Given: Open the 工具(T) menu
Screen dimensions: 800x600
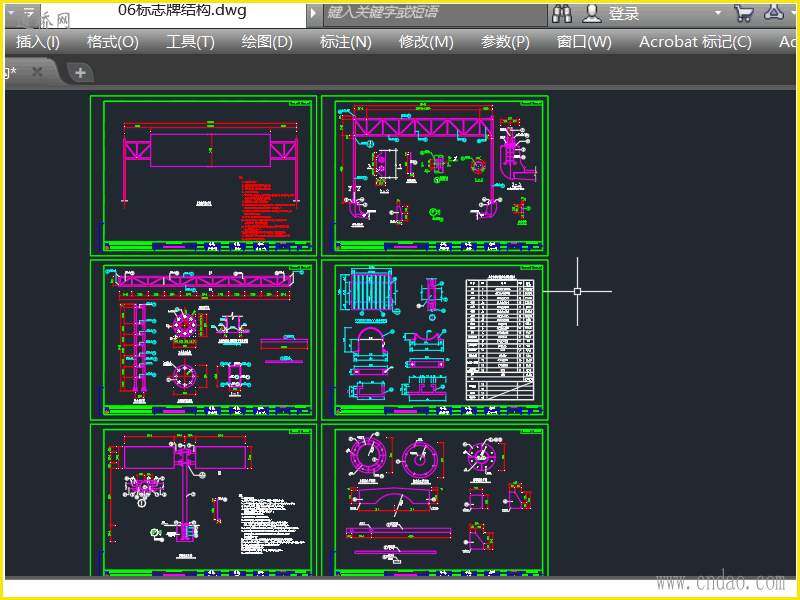Looking at the screenshot, I should 190,42.
